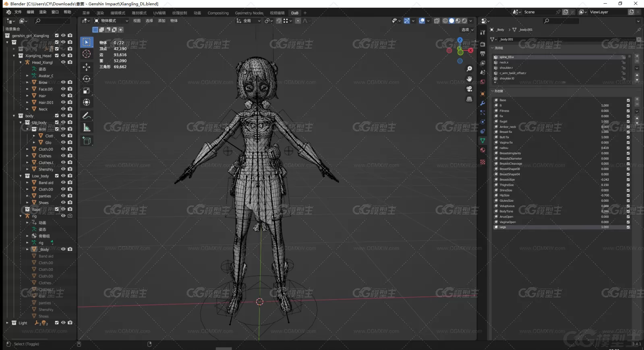Switch to rendered viewport shading

pos(464,21)
